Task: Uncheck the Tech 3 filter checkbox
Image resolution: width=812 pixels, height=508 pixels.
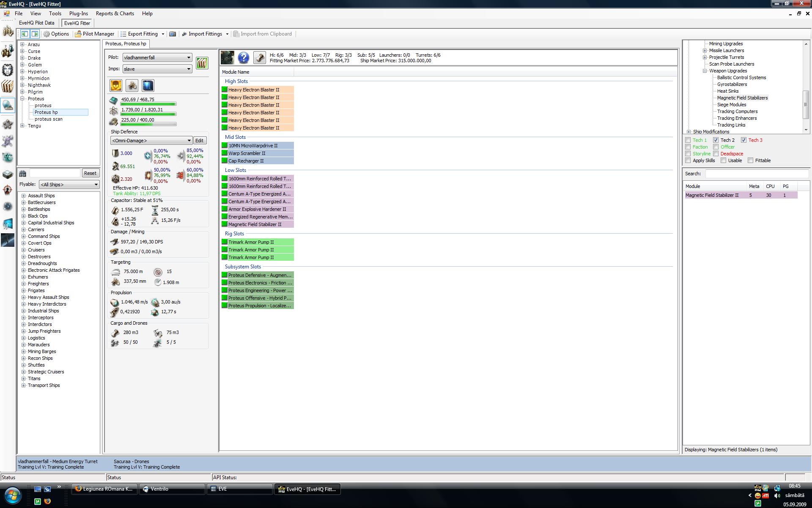Action: (x=743, y=140)
